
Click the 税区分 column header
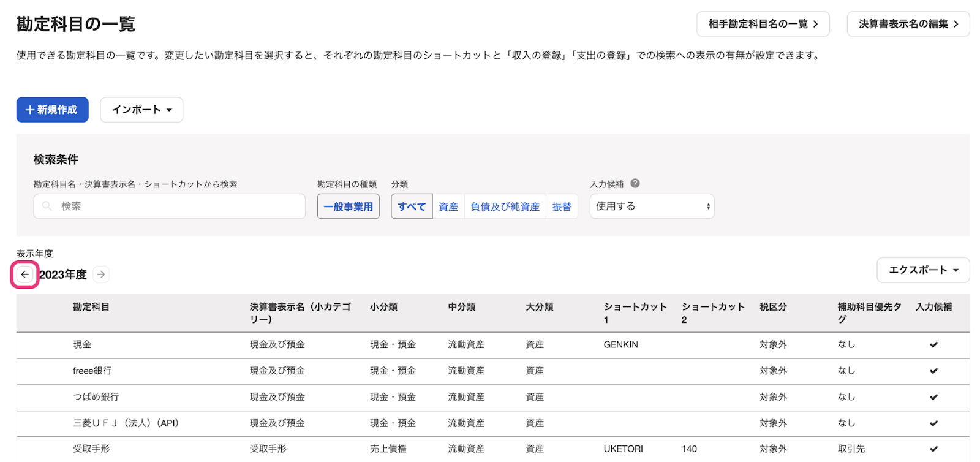[774, 307]
